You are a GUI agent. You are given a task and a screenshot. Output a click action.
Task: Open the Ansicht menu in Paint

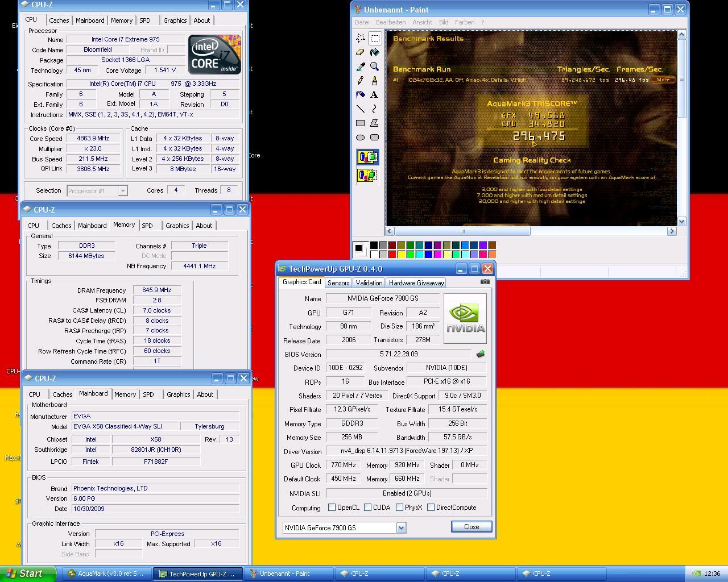422,22
